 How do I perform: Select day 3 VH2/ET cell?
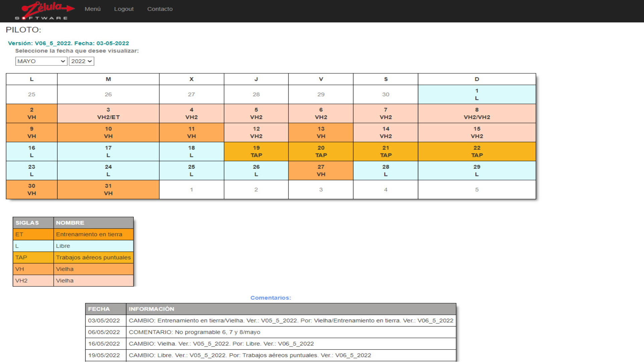108,114
